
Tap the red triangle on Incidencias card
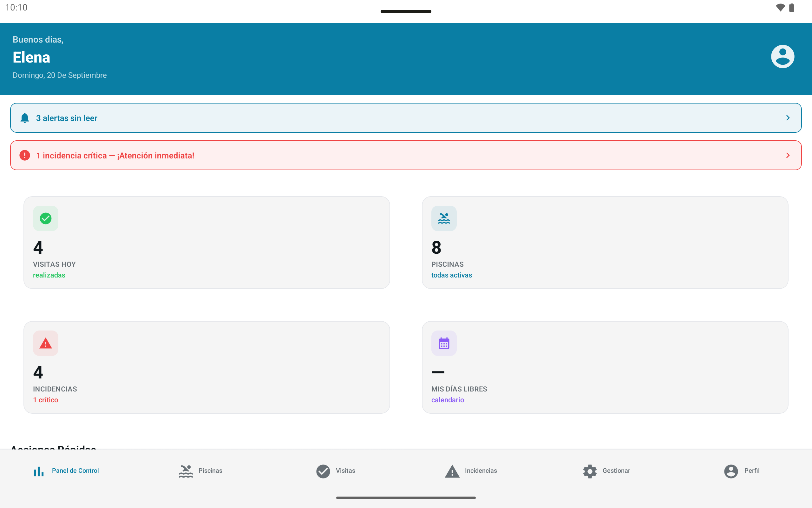tap(46, 343)
